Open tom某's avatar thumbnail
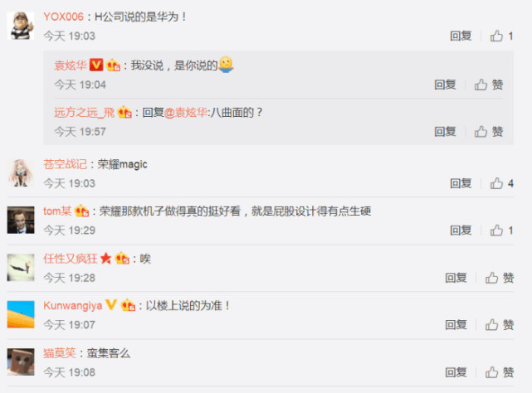This screenshot has width=532, height=393. point(21,220)
